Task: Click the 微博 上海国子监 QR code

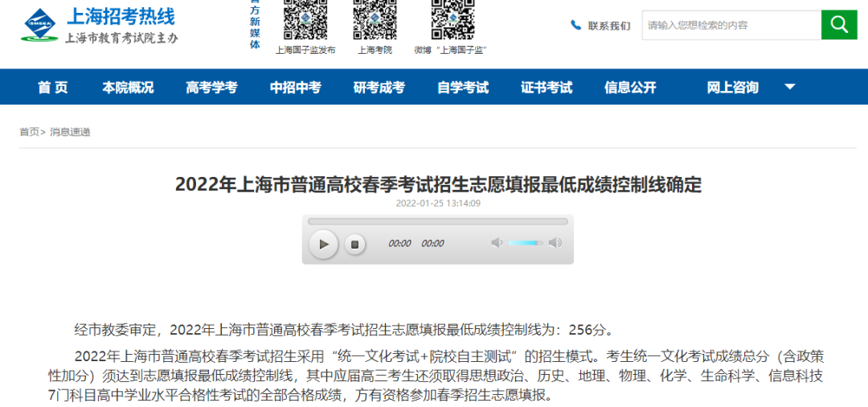Action: point(452,19)
